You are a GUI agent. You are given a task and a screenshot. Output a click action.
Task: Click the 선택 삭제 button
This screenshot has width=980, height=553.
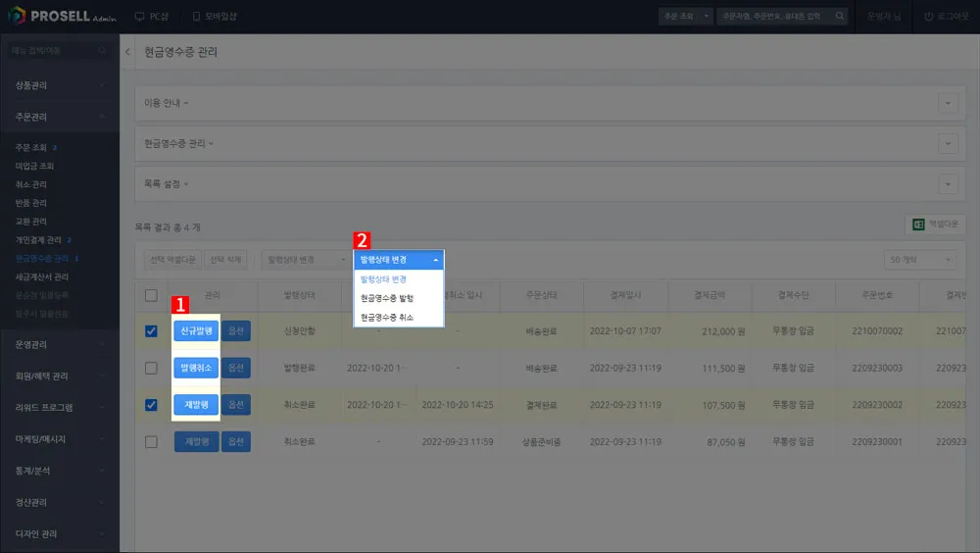tap(225, 260)
